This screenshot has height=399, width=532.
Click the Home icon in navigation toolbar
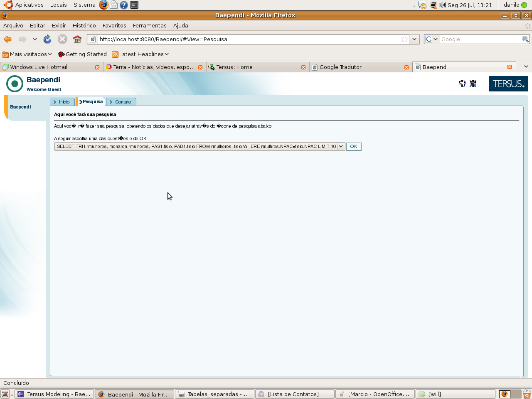pyautogui.click(x=77, y=39)
